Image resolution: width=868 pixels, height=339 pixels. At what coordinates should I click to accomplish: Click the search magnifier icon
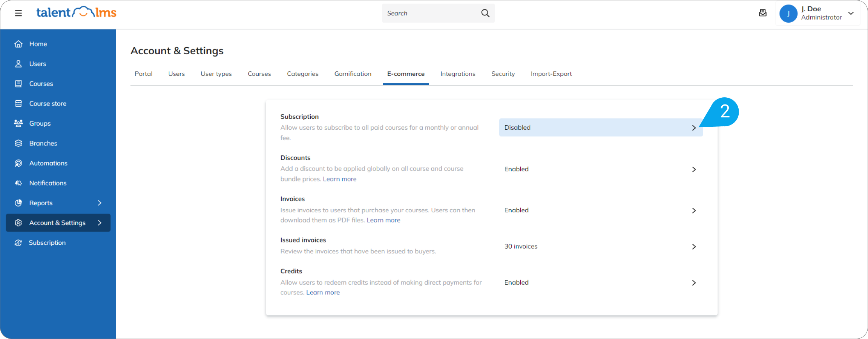coord(485,13)
